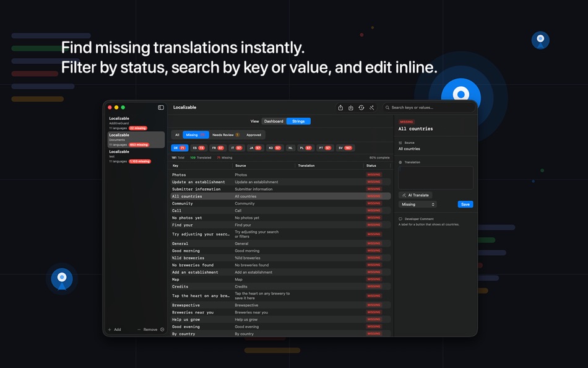Open the history clock icon
The height and width of the screenshot is (368, 588).
pyautogui.click(x=361, y=108)
